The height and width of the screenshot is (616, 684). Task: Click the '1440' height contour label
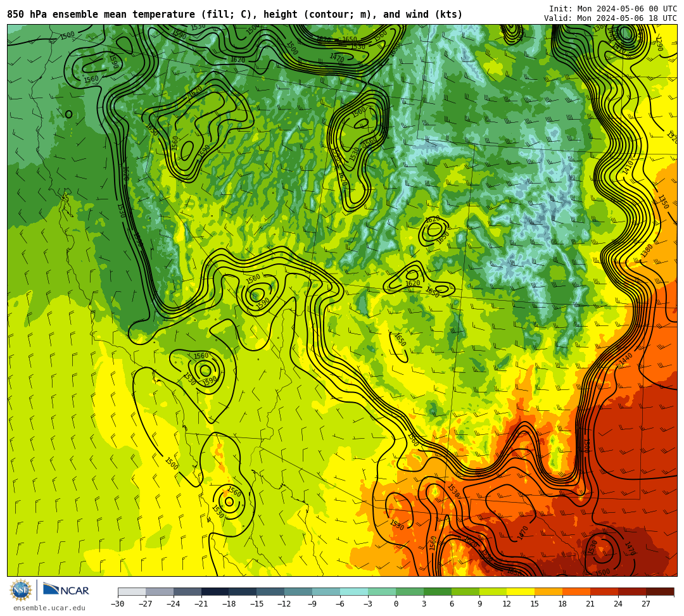(x=626, y=359)
